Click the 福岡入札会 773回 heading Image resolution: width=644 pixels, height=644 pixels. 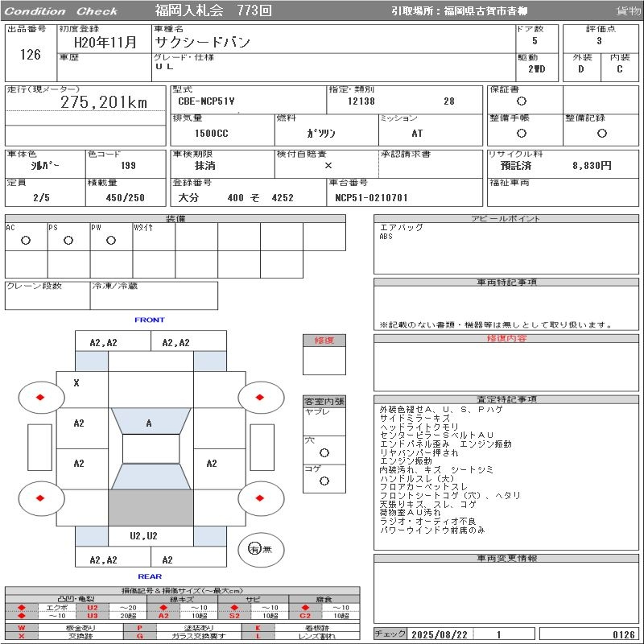[213, 10]
